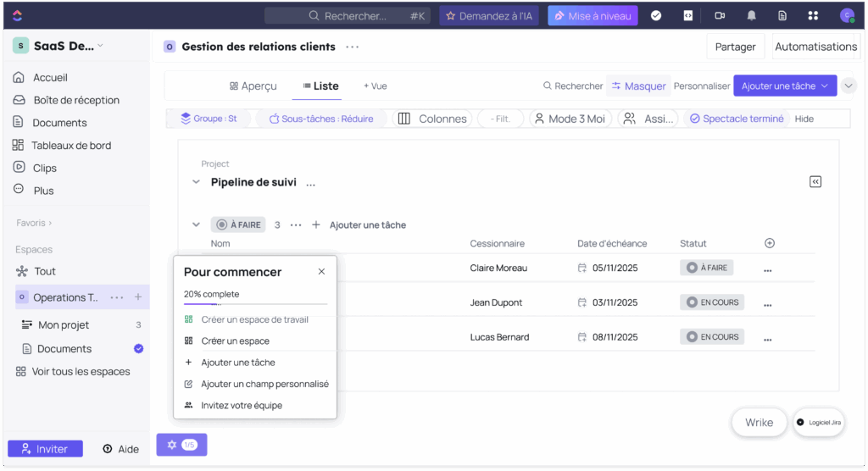Open the apps grid icon in top bar
Screen dimensions: 868x471
[x=813, y=15]
